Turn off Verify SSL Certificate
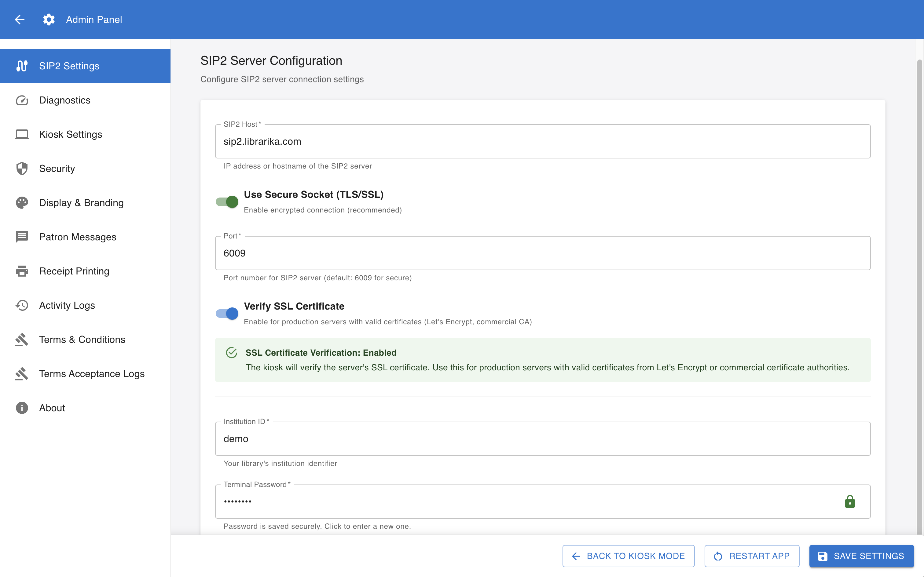This screenshot has height=577, width=924. (227, 313)
